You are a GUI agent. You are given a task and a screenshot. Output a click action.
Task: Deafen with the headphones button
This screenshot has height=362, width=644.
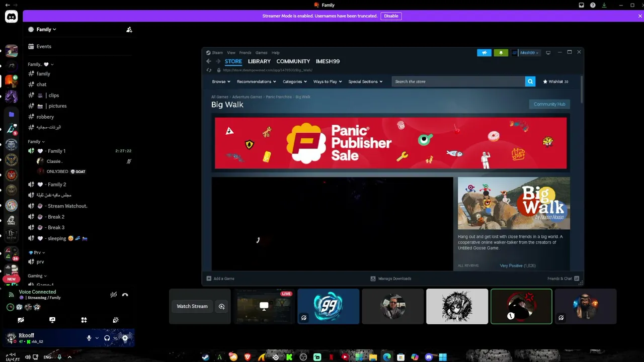point(107,338)
